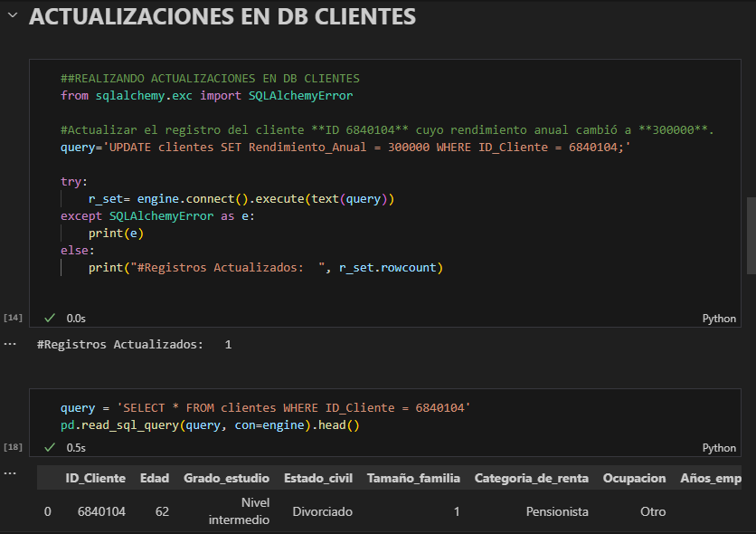Change language mode Python of cell 14
The width and height of the screenshot is (756, 534).
[x=719, y=319]
